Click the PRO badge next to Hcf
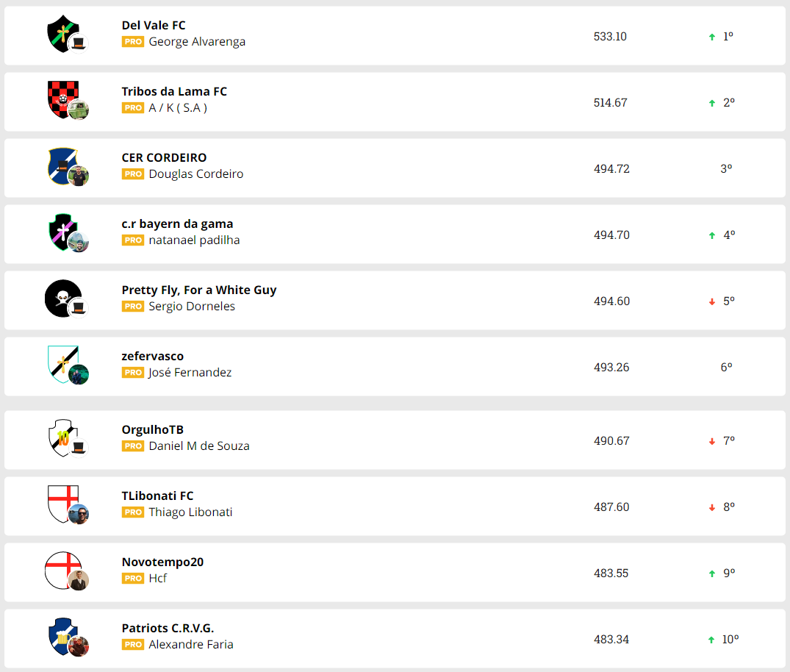 pyautogui.click(x=133, y=579)
